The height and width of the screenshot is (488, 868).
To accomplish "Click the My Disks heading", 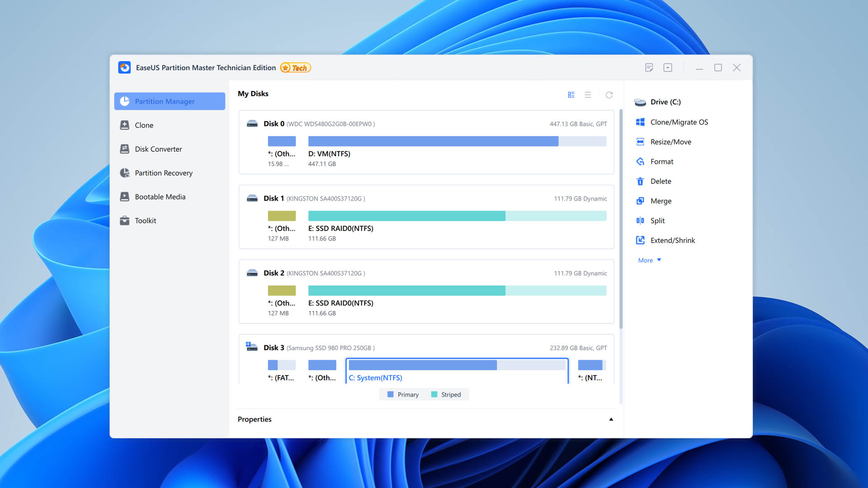I will pyautogui.click(x=253, y=94).
